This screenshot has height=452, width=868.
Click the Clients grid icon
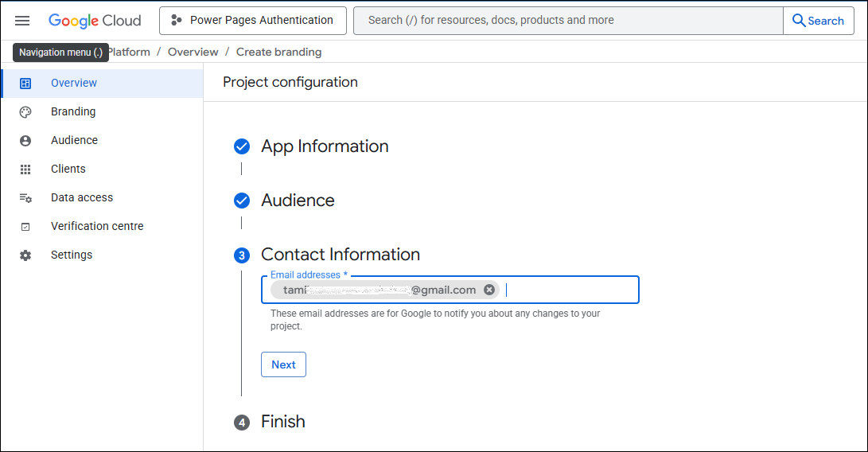(x=25, y=169)
